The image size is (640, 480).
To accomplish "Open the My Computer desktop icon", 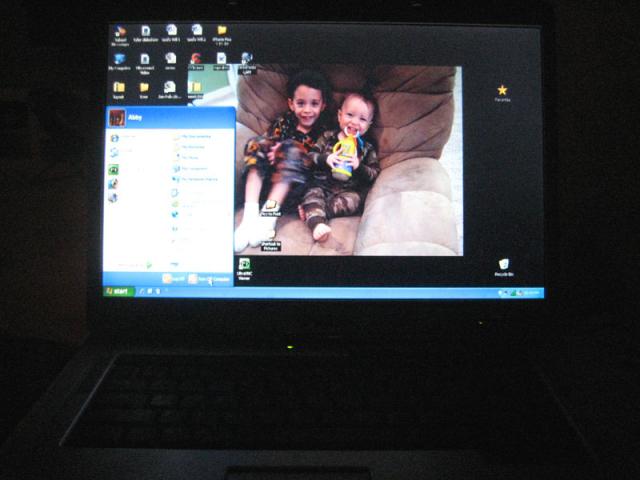I will tap(119, 60).
